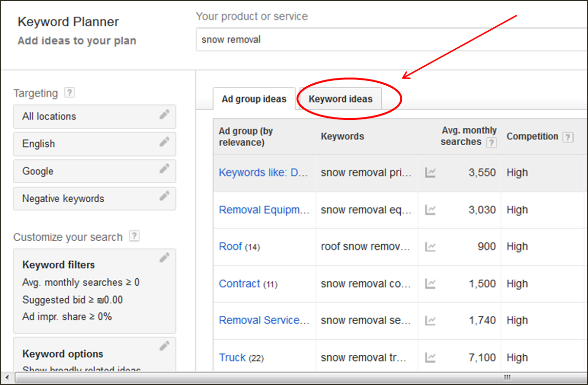This screenshot has width=588, height=385.
Task: Sort by Ad group (by relevance) header
Action: point(246,136)
